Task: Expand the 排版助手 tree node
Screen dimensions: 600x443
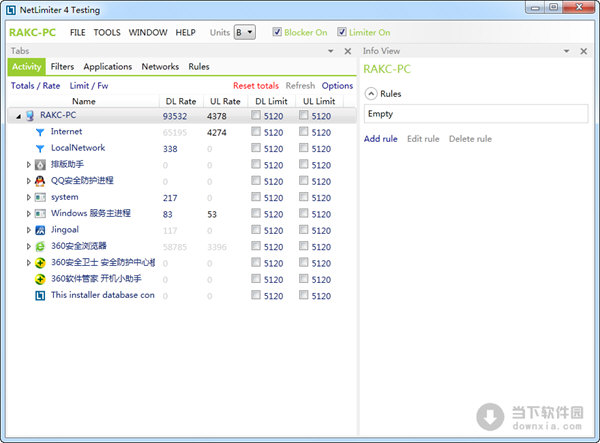Action: (x=28, y=165)
